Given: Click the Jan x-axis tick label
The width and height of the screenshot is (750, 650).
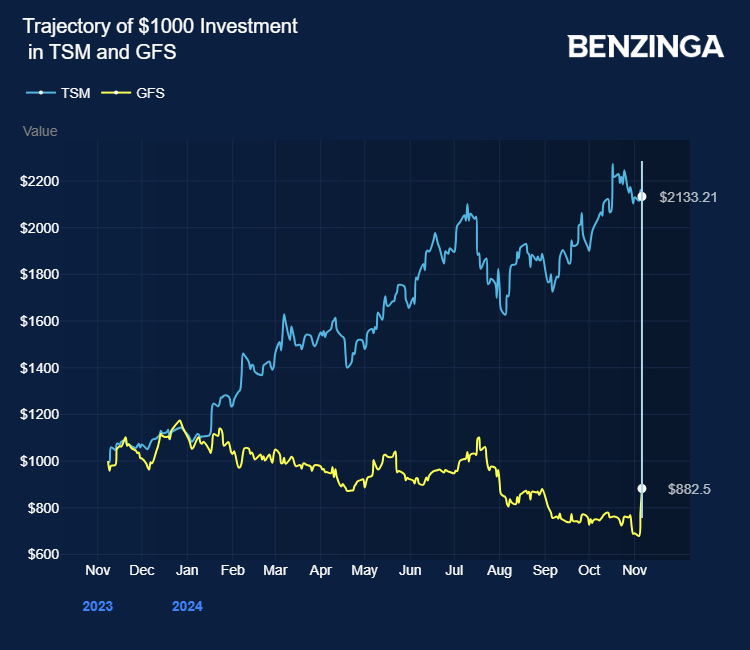Looking at the screenshot, I should click(x=187, y=570).
